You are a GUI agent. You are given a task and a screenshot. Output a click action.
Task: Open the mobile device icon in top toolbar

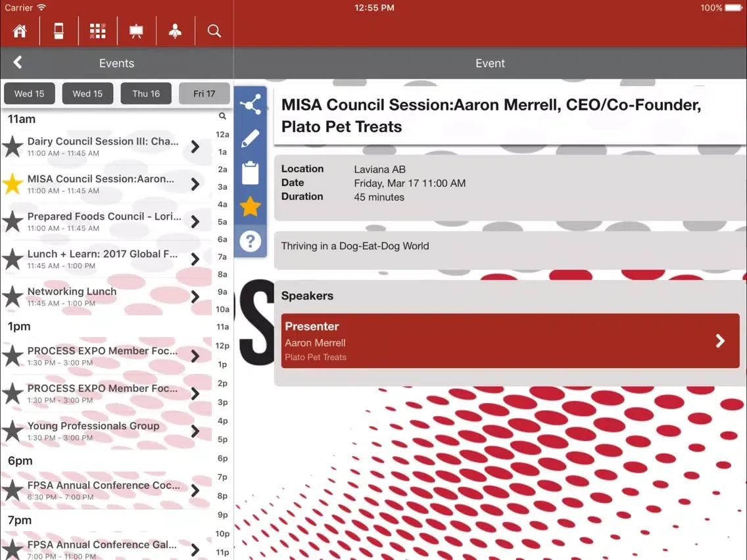pyautogui.click(x=59, y=31)
